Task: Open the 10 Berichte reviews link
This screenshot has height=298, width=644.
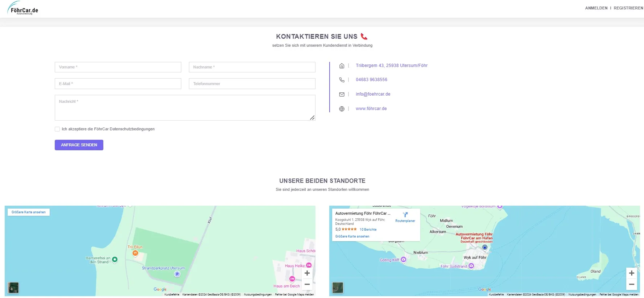Action: pyautogui.click(x=368, y=230)
